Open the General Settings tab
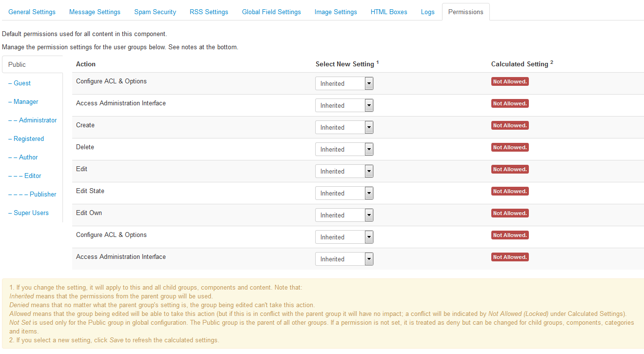The width and height of the screenshot is (644, 354). pos(32,12)
